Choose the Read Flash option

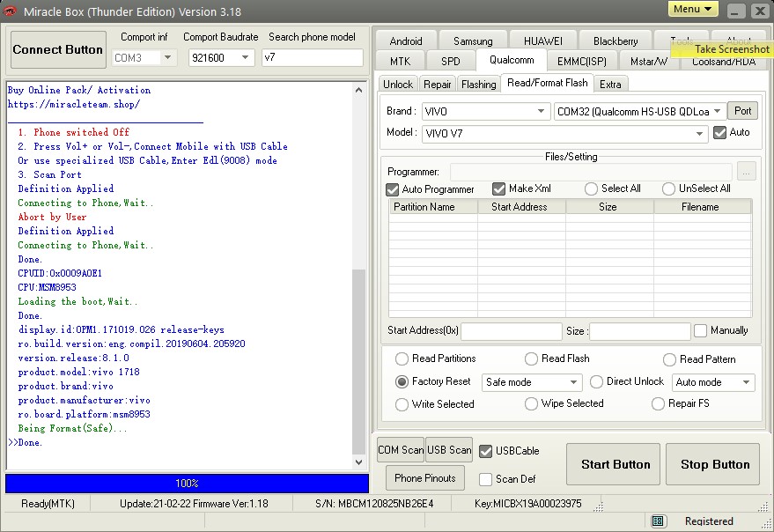tap(531, 358)
